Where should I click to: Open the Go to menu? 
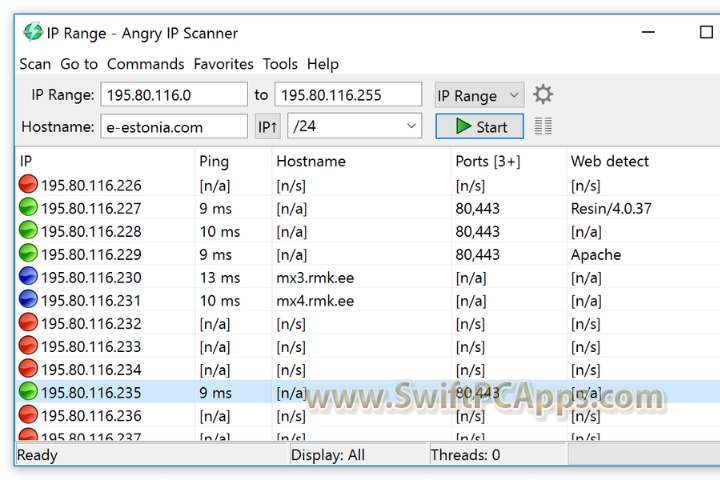pyautogui.click(x=79, y=64)
